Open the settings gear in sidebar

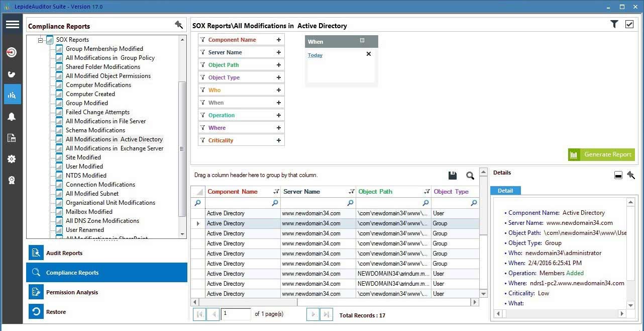point(12,159)
